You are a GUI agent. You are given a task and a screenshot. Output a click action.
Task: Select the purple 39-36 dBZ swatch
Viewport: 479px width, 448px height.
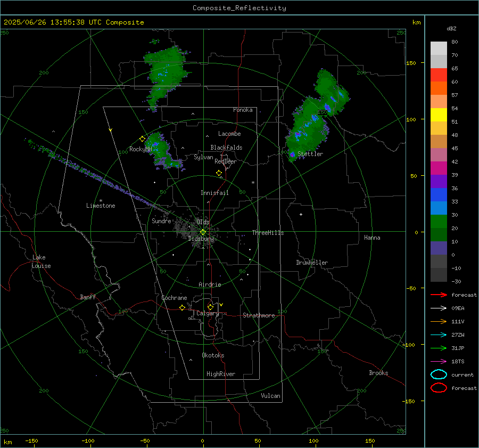pos(439,182)
